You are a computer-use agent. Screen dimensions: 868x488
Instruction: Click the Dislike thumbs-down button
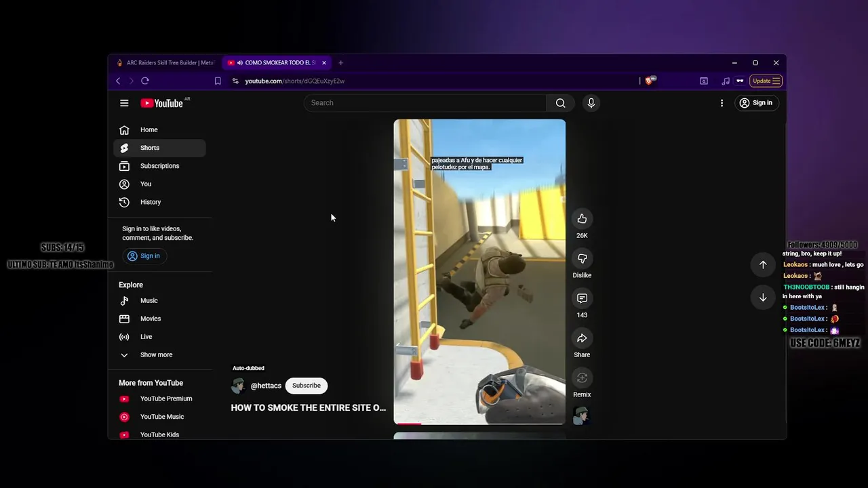[x=582, y=259]
